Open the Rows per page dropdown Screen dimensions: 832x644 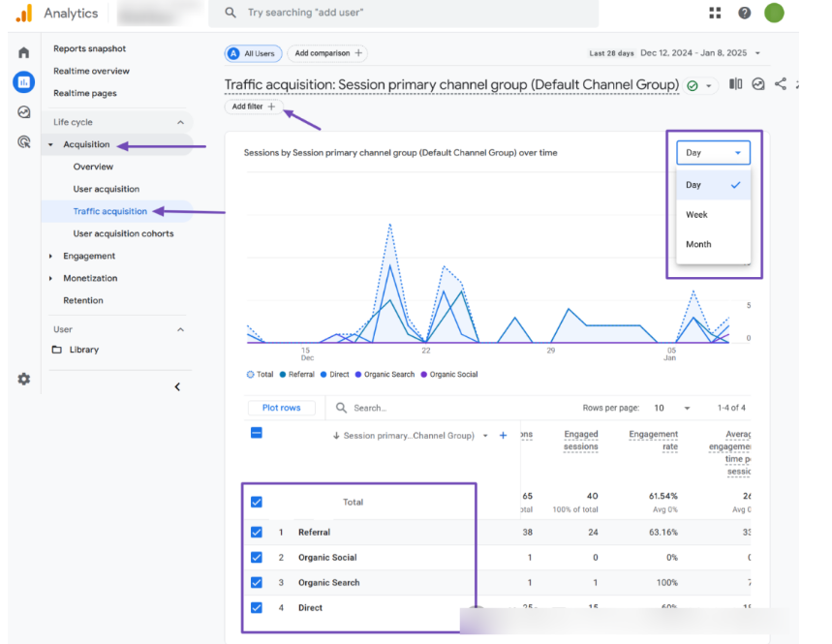coord(673,408)
